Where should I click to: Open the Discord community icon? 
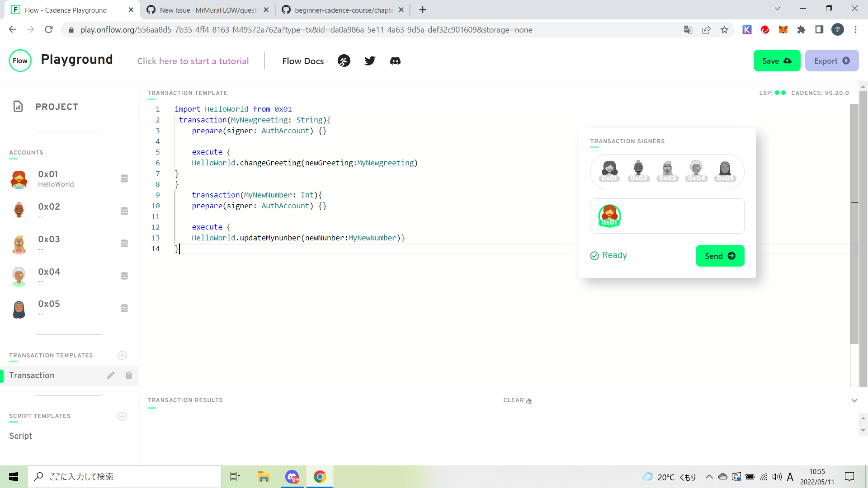[395, 61]
